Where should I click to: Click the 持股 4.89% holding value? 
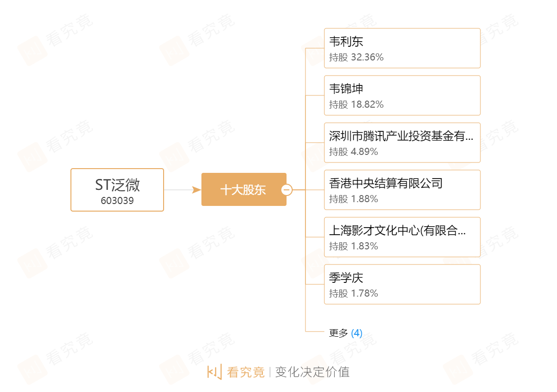pos(354,152)
